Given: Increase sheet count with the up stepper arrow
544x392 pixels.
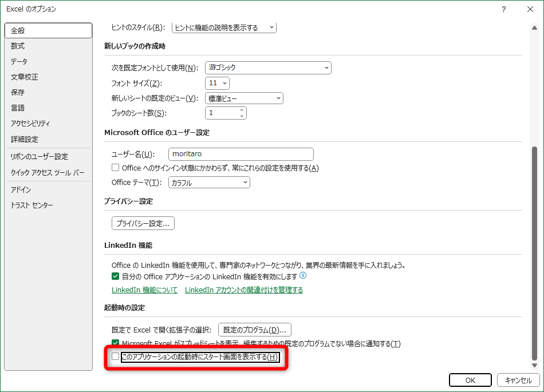Looking at the screenshot, I should (242, 110).
